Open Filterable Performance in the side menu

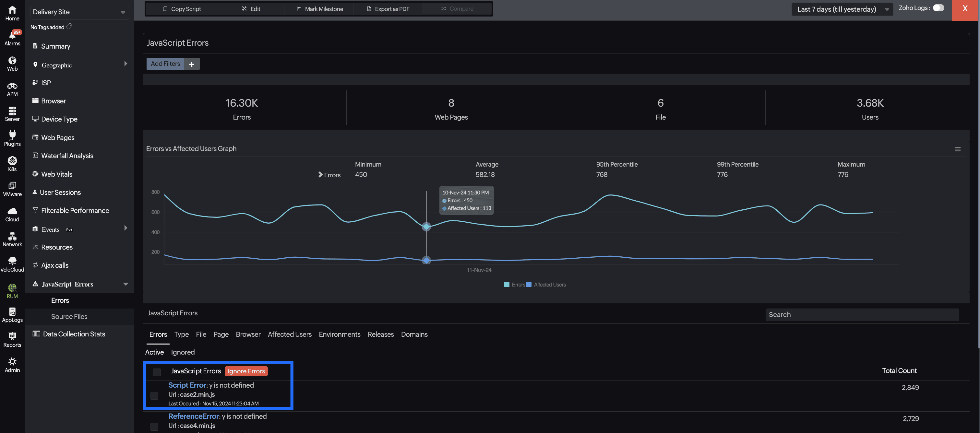[x=75, y=210]
